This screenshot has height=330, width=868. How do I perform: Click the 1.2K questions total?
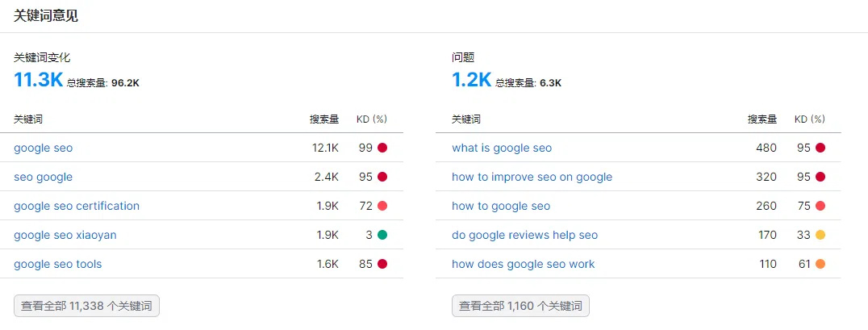point(472,80)
